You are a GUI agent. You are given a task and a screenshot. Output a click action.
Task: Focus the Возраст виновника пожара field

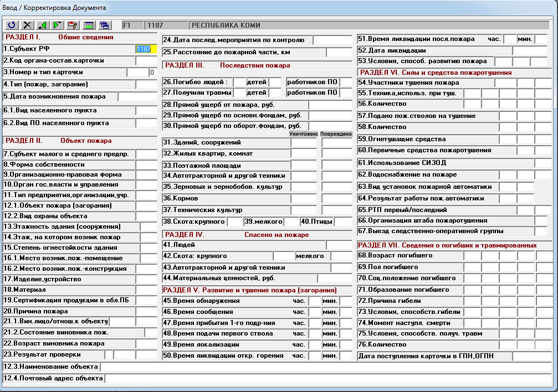click(x=146, y=344)
